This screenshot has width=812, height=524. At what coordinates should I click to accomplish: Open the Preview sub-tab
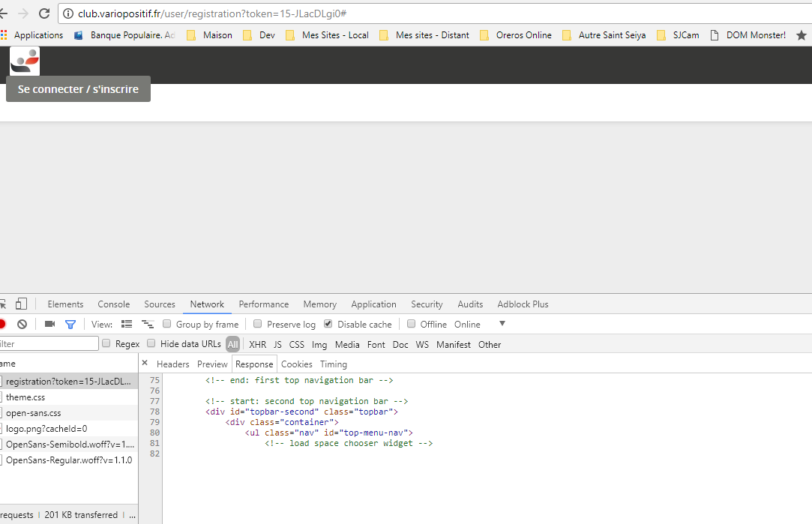tap(212, 364)
